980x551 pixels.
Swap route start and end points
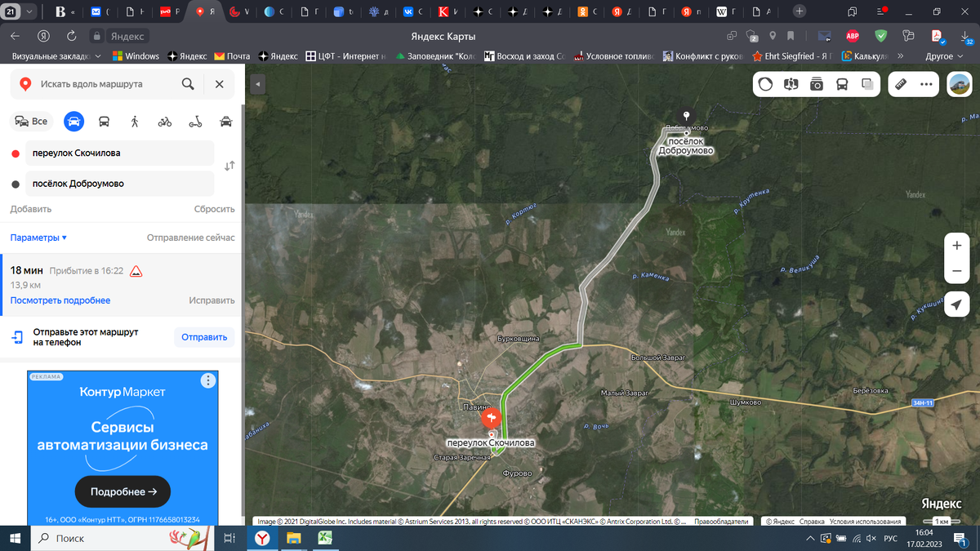coord(229,166)
